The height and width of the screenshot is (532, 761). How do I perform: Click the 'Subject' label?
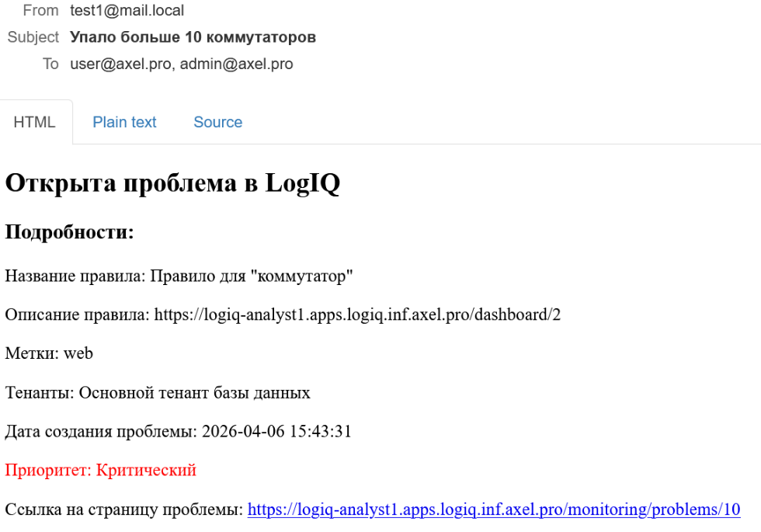coord(33,37)
